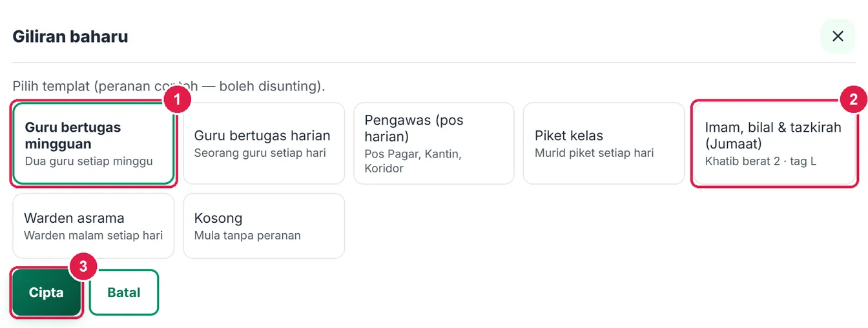Cancel with the Batal button
The height and width of the screenshot is (328, 868).
124,292
